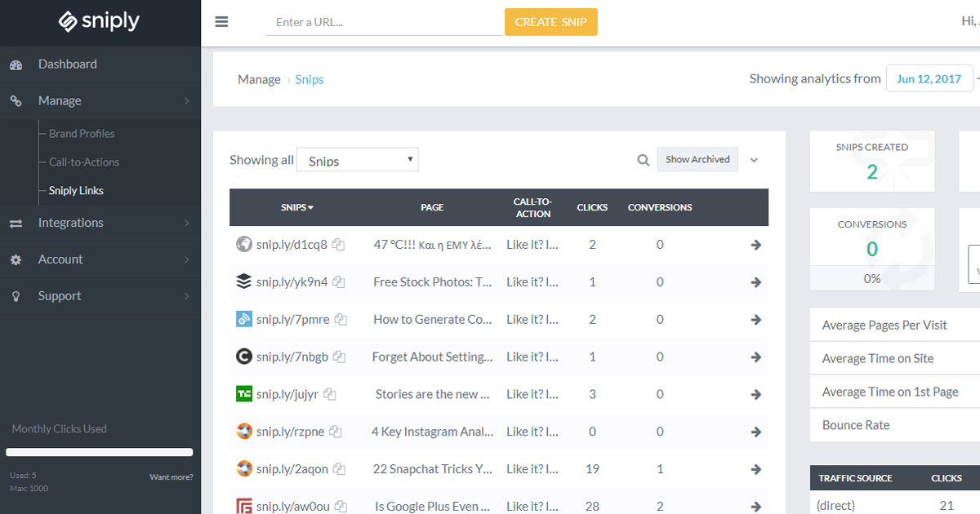980x514 pixels.
Task: Expand the Integrations sidebar section
Action: coord(187,223)
